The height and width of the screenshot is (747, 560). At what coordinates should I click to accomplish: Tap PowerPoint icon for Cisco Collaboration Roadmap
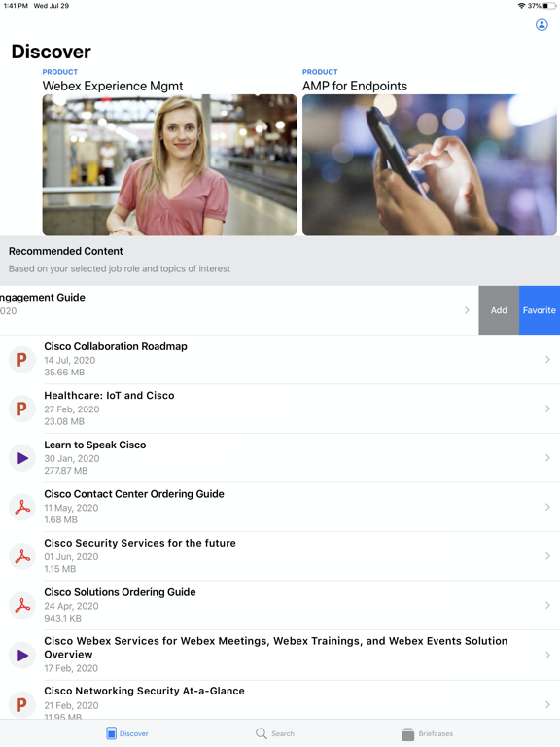[x=22, y=360]
